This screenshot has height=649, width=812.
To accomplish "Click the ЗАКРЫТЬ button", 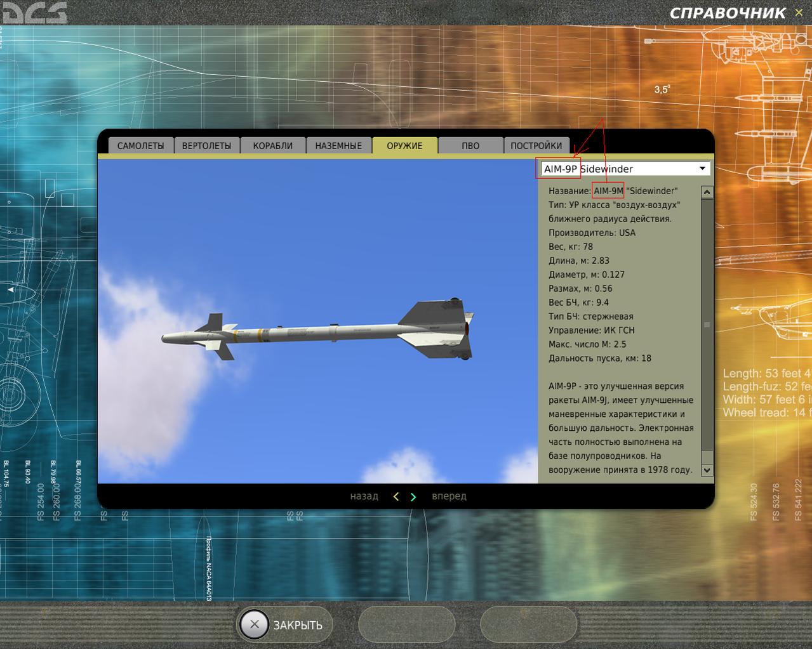I will pos(284,625).
